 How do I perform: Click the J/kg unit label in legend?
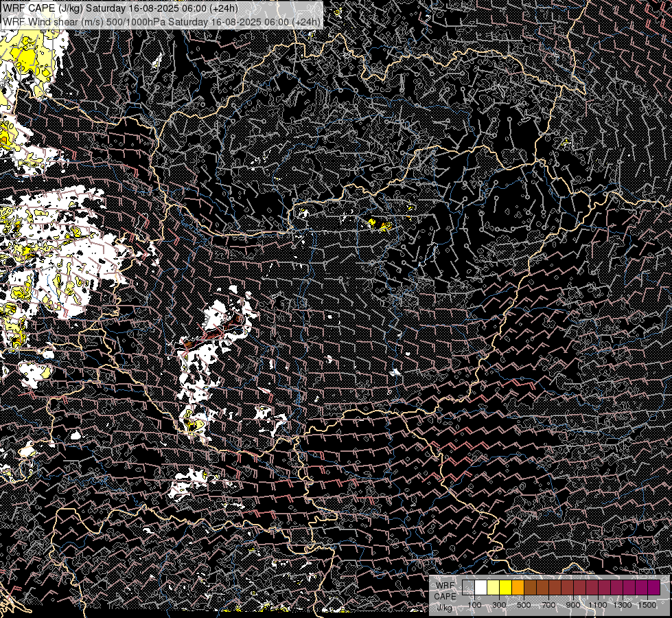444,607
